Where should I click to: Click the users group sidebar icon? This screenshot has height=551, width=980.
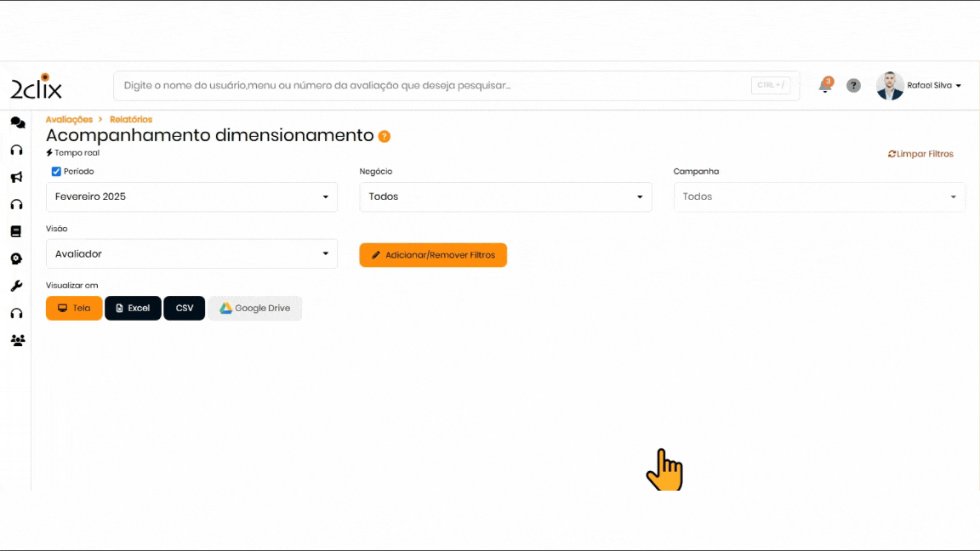[17, 340]
